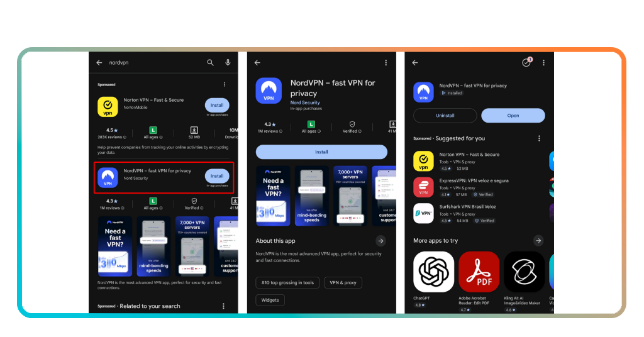Open 'mind-bending speeds' screenshot on details page
The height and width of the screenshot is (337, 644).
click(x=312, y=196)
